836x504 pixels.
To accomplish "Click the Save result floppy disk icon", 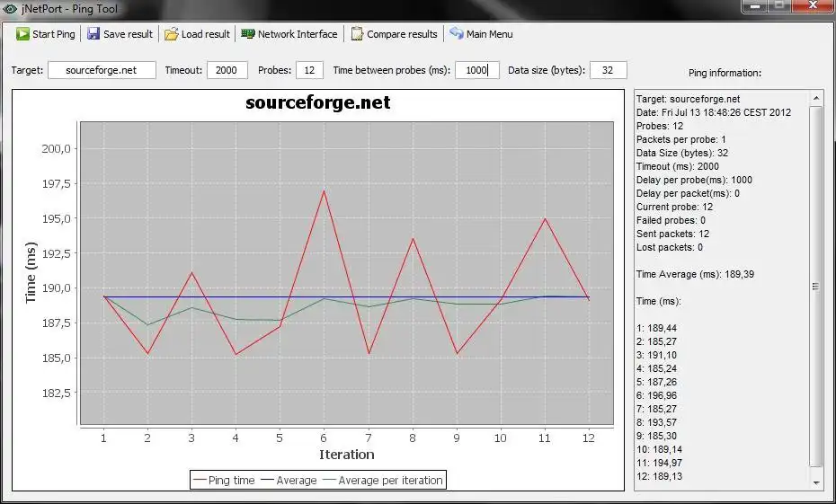I will pyautogui.click(x=93, y=34).
